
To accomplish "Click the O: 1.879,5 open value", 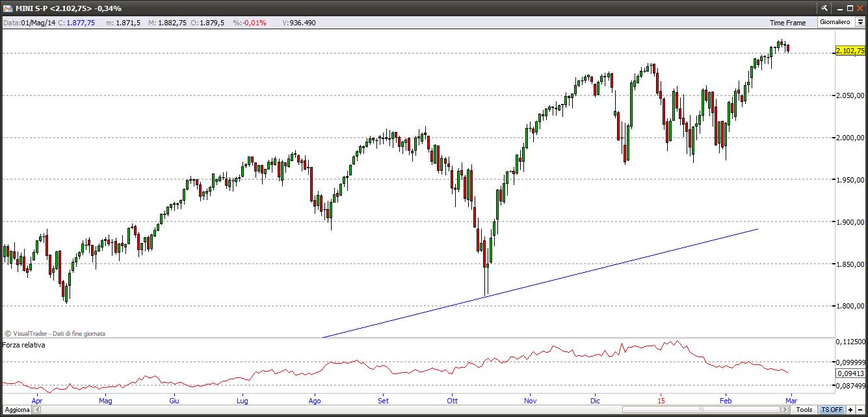I will (x=209, y=23).
